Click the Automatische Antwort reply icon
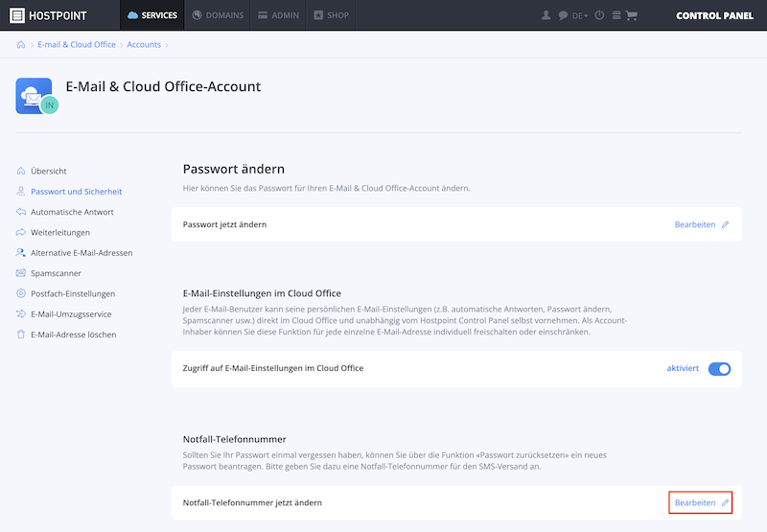This screenshot has width=767, height=532. click(20, 212)
